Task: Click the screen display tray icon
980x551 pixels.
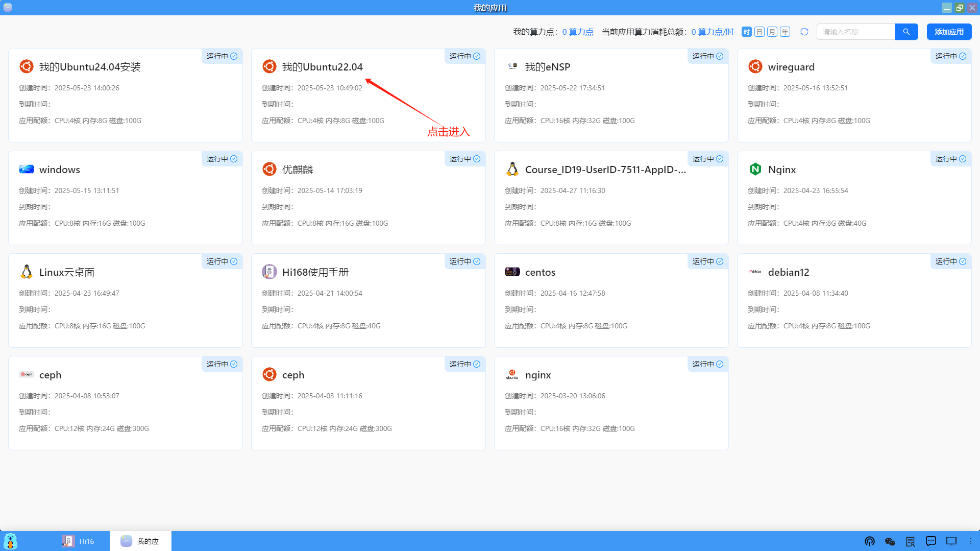Action: [951, 541]
